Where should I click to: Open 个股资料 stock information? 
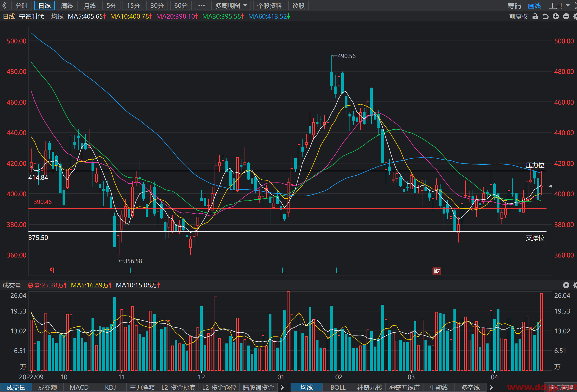pyautogui.click(x=270, y=5)
